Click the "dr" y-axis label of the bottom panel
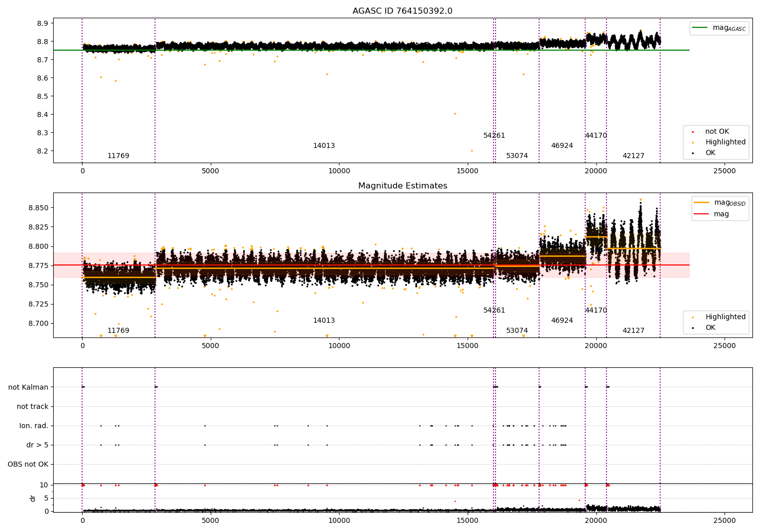The image size is (760, 532). (x=32, y=498)
